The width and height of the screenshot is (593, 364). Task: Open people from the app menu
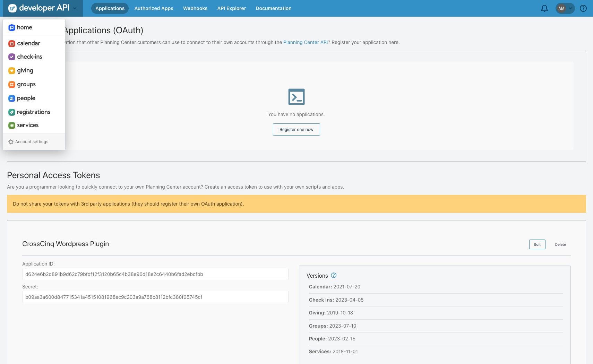pos(34,98)
